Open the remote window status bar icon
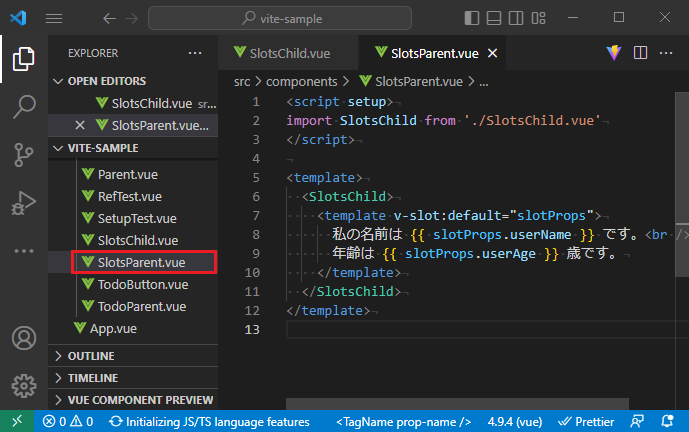689x432 pixels. click(17, 421)
